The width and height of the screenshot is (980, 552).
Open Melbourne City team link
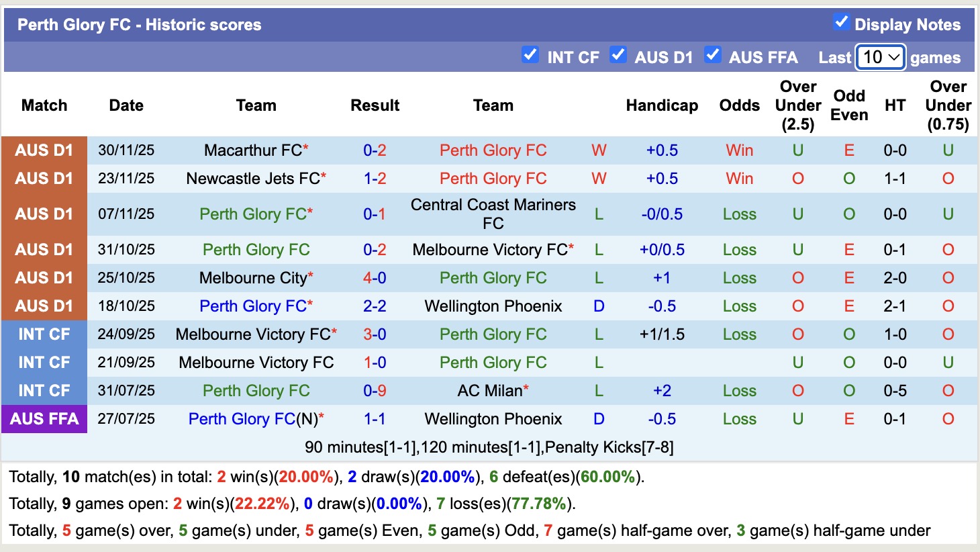pos(250,277)
